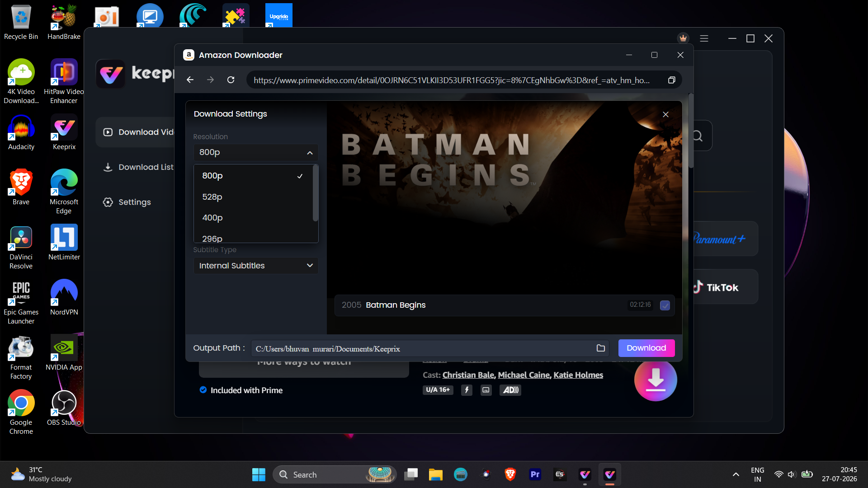Open 4K Video Downloader shortcut
Image resolution: width=868 pixels, height=488 pixels.
pos(21,82)
